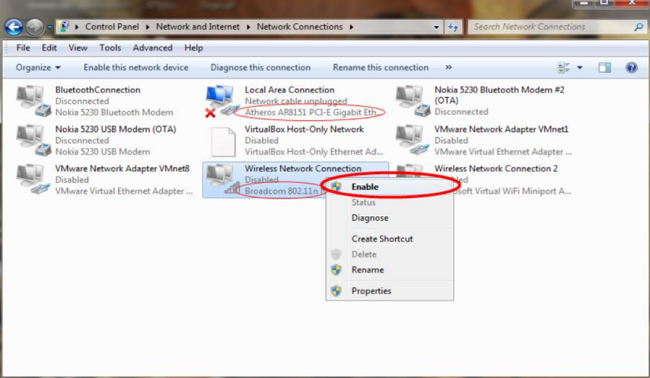Click Enable this network device

(136, 68)
